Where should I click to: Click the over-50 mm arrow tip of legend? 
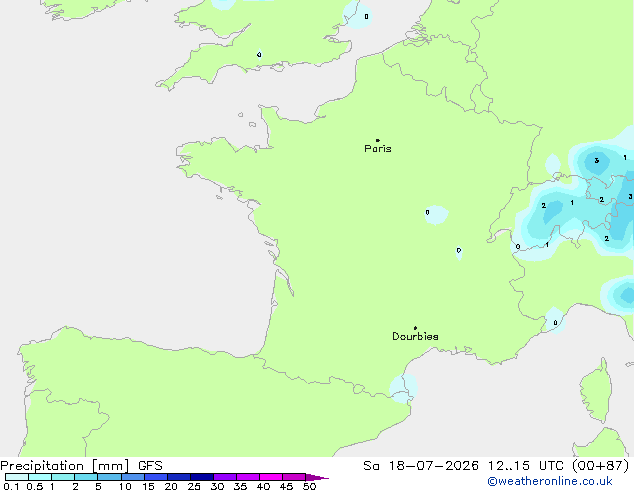pos(317,477)
